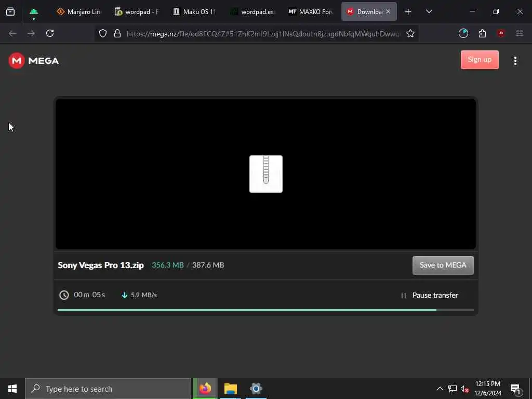Viewport: 532px width, 399px height.
Task: Open the network status tray icon
Action: (x=453, y=389)
